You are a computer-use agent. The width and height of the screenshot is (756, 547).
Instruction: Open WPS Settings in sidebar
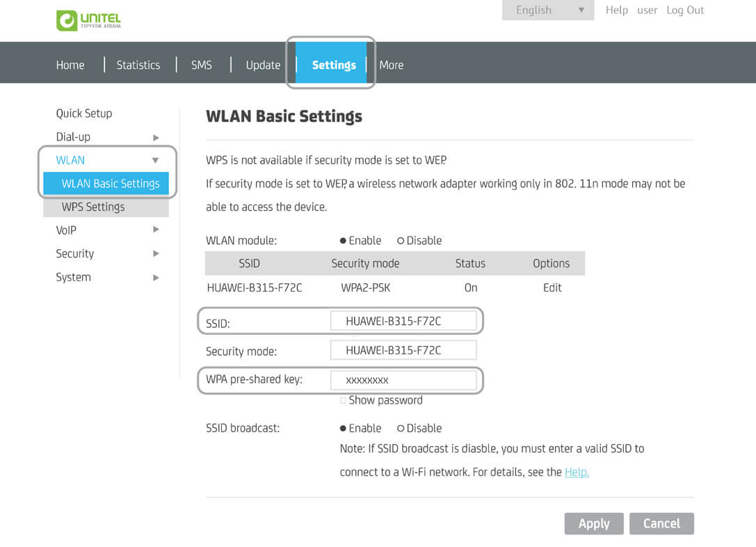(x=93, y=207)
